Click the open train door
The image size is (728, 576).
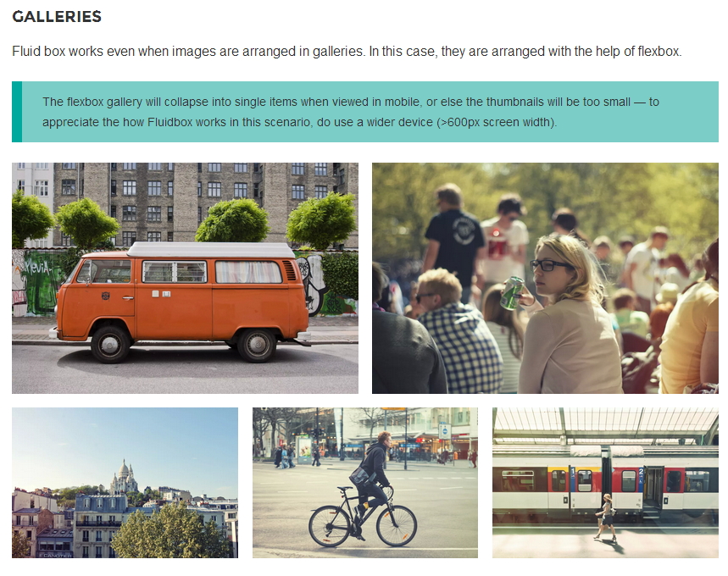pyautogui.click(x=653, y=488)
